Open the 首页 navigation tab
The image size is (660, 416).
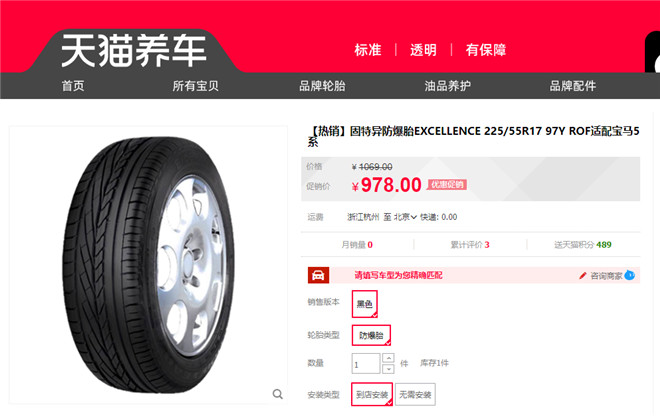(73, 86)
